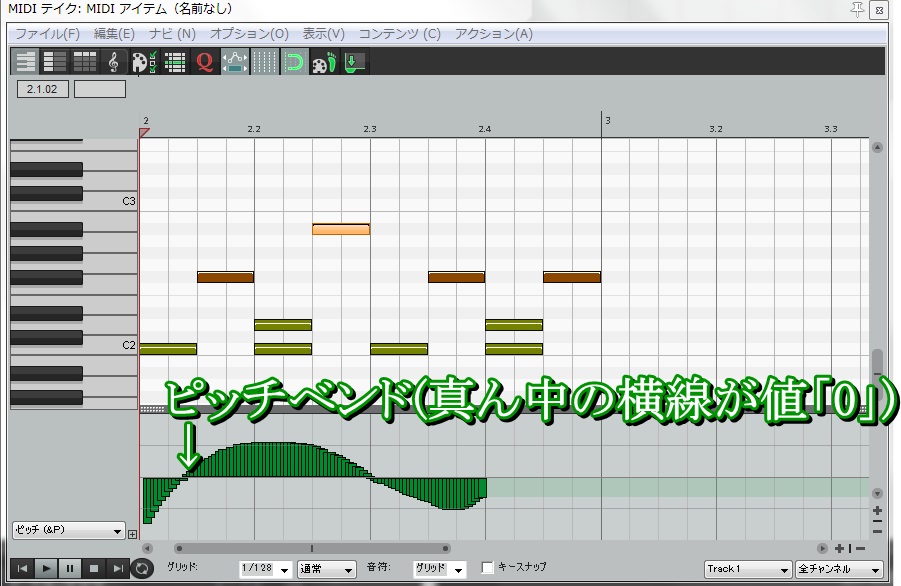Open the 編集(E) menu
This screenshot has width=901, height=586.
(x=114, y=34)
